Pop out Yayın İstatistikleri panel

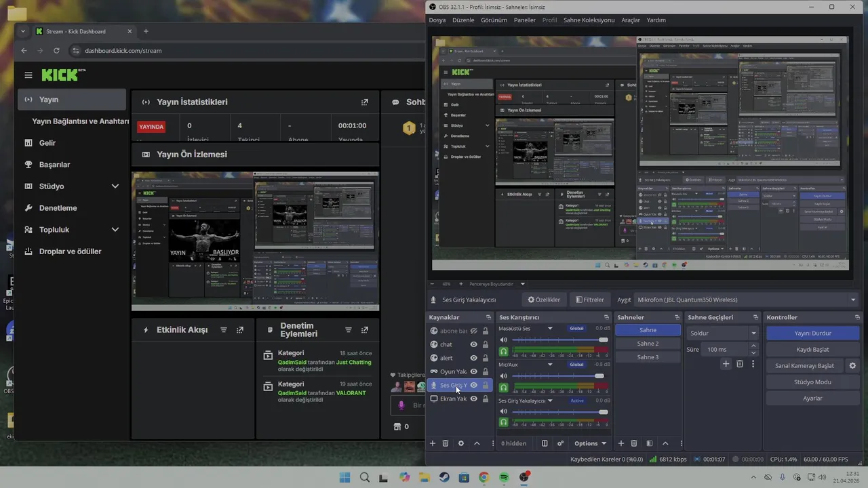pyautogui.click(x=365, y=102)
